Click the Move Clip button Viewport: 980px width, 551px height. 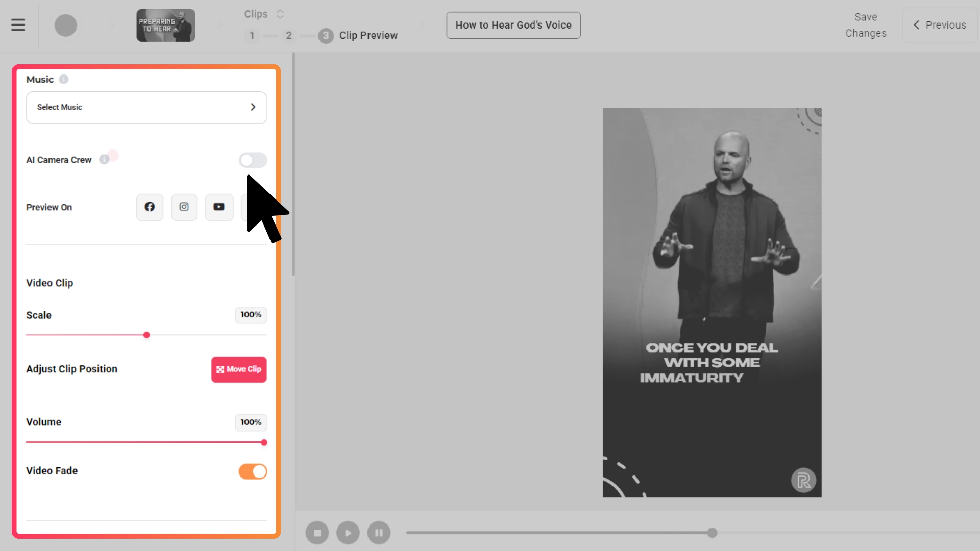click(239, 369)
